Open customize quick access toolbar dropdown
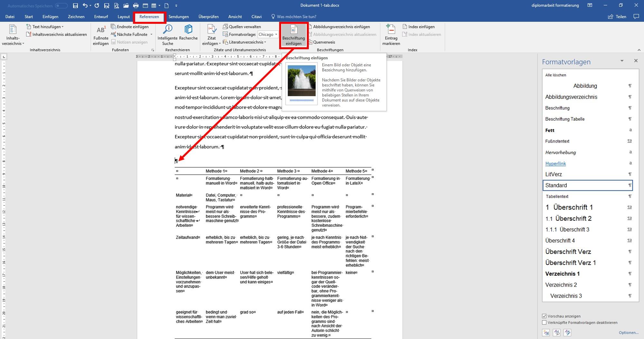 pyautogui.click(x=176, y=5)
